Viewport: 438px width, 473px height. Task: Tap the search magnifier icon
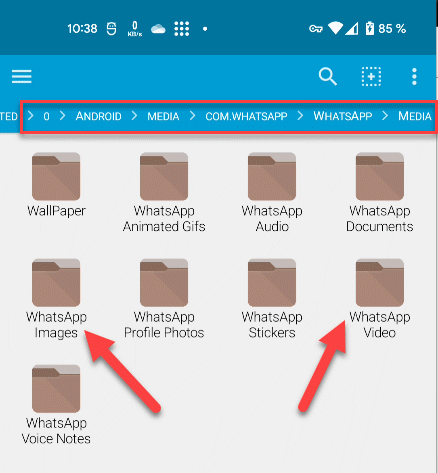328,77
